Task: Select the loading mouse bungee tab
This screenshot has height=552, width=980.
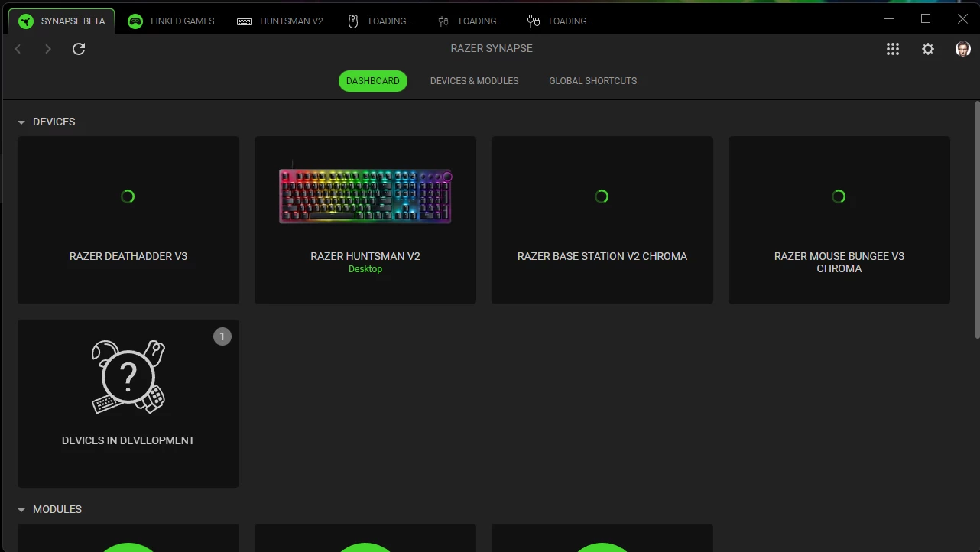Action: pos(560,21)
